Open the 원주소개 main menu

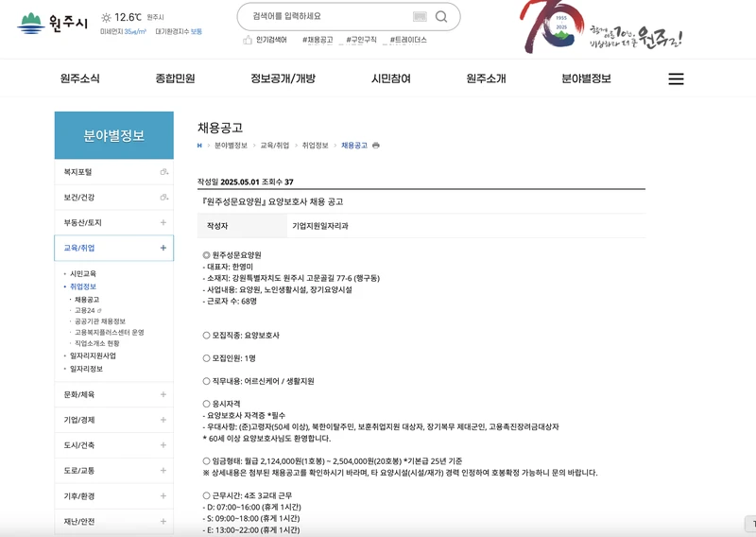(x=486, y=78)
